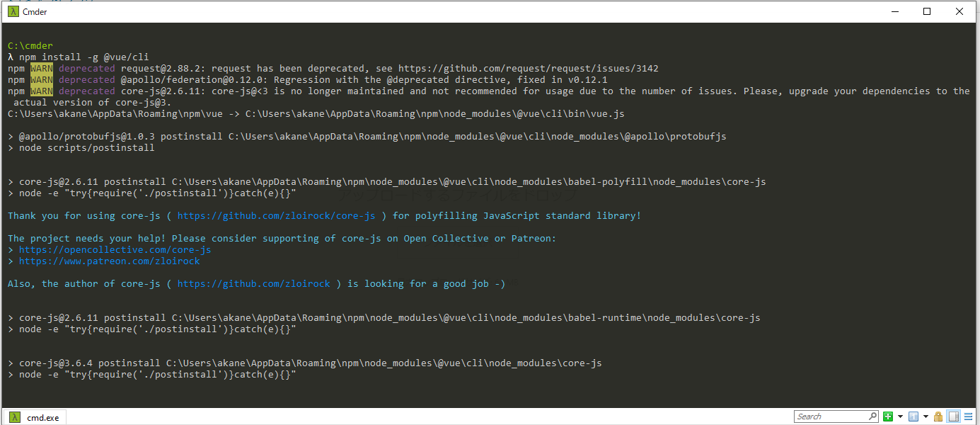Close the Cmder window
The height and width of the screenshot is (425, 980).
959,11
